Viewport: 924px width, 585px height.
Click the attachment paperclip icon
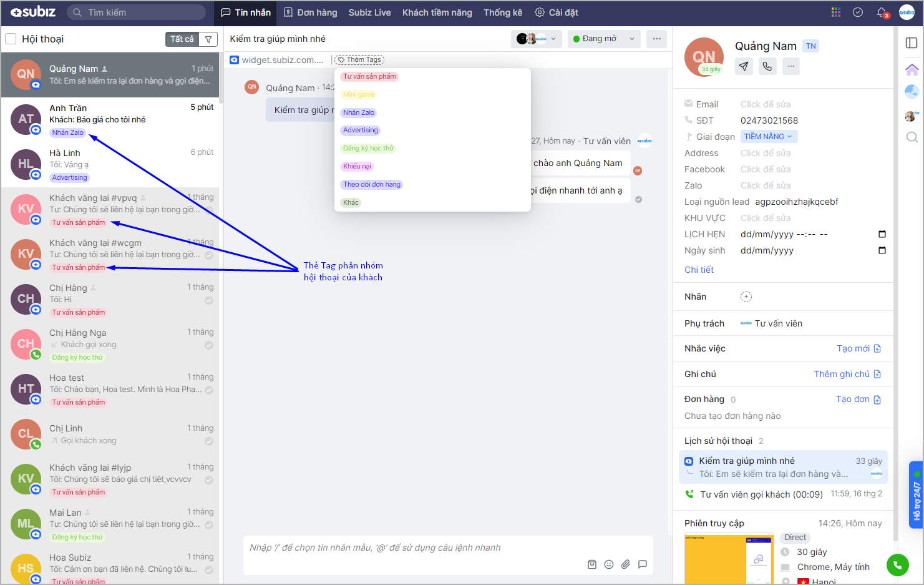[626, 564]
